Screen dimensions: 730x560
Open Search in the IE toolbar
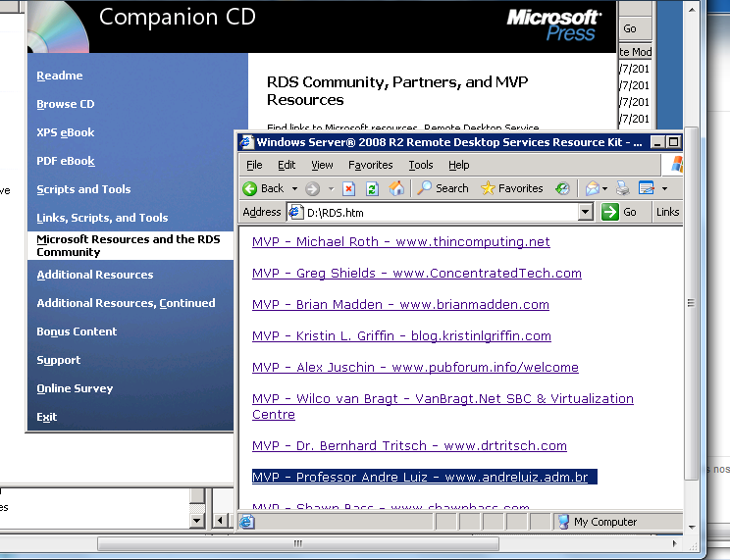(443, 188)
